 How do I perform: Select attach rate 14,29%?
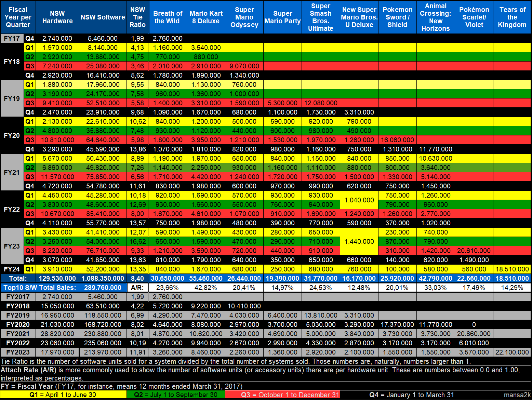(x=512, y=288)
